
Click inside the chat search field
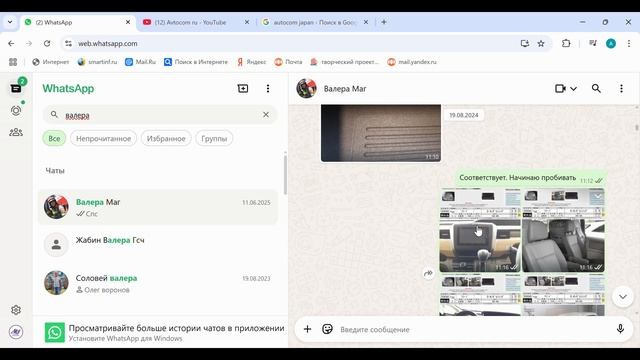point(160,115)
